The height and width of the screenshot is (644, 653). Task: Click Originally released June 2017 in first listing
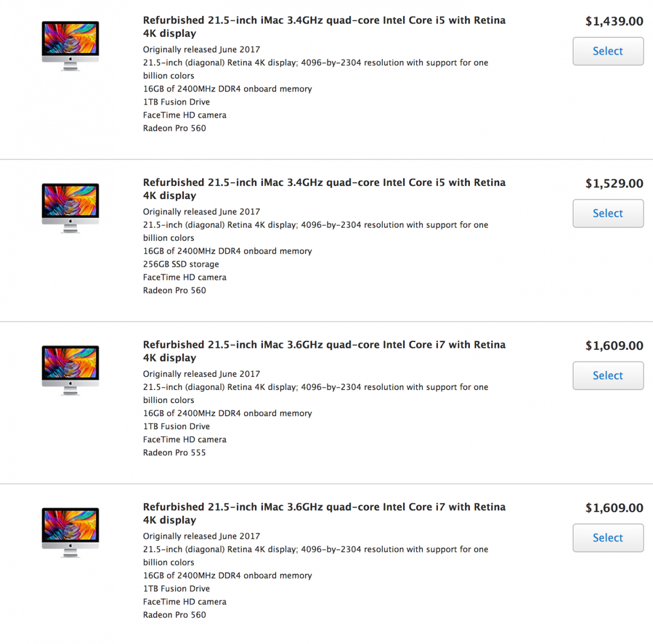click(x=201, y=49)
